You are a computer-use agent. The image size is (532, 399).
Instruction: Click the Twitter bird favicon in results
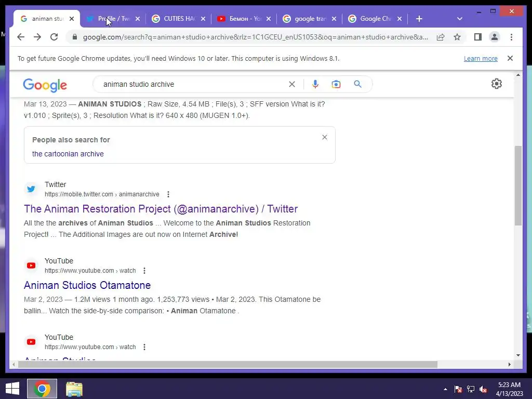(31, 189)
